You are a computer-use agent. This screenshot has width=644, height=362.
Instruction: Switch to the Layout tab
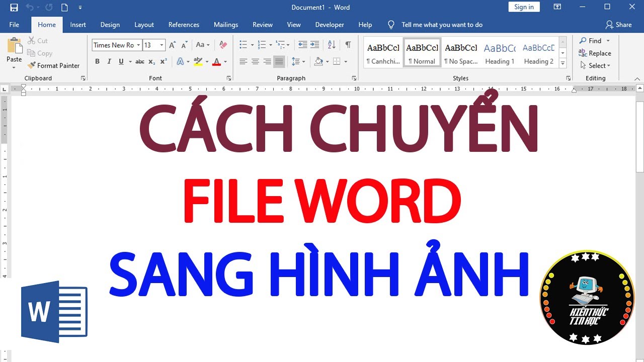[x=144, y=25]
